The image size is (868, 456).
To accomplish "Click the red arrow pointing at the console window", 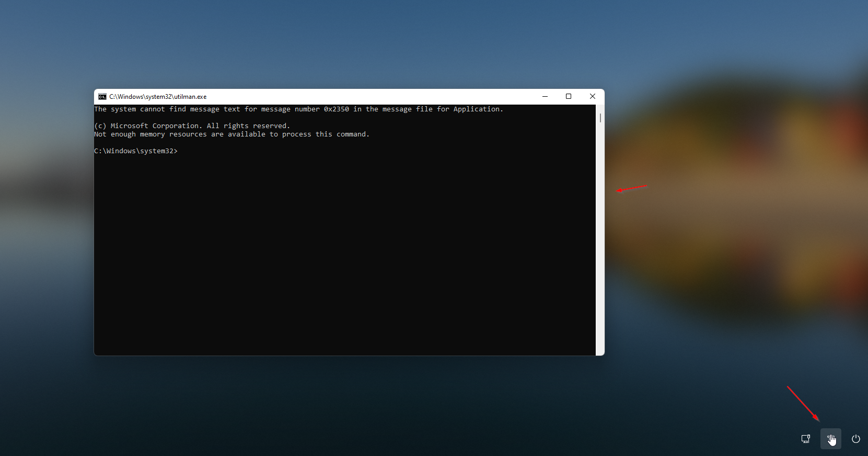I will click(631, 188).
